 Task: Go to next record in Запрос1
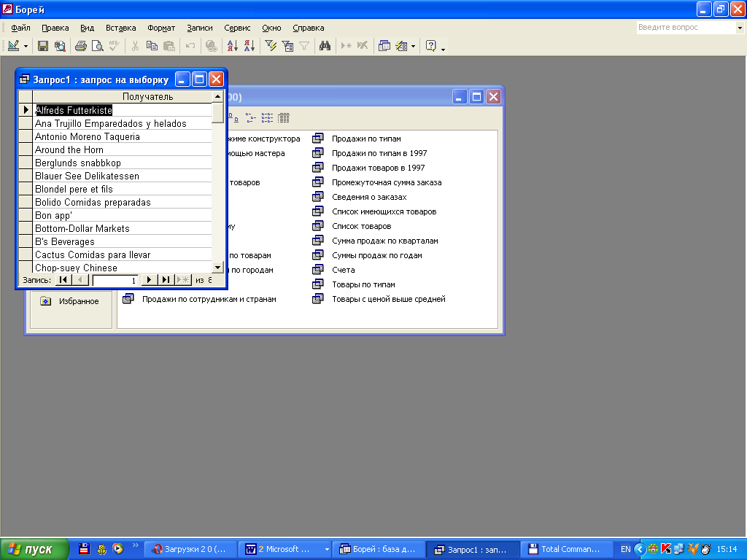[149, 280]
